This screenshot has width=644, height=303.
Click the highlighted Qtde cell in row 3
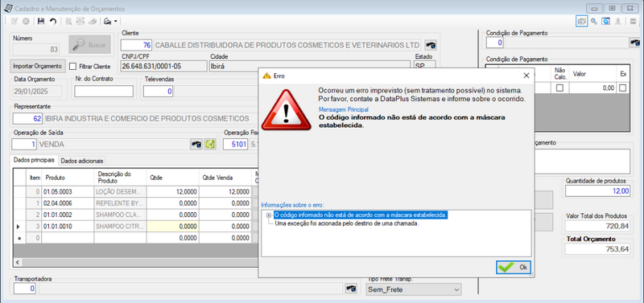click(x=172, y=227)
